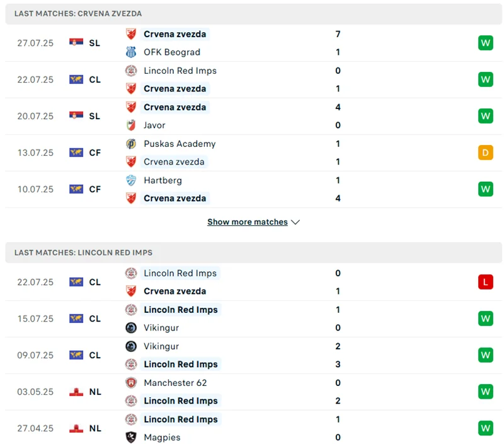Image resolution: width=504 pixels, height=444 pixels.
Task: Click the 09.07.25 match date
Action: coord(35,355)
